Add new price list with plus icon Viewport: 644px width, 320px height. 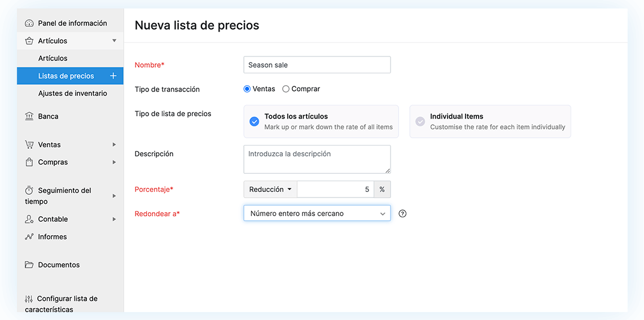[113, 76]
